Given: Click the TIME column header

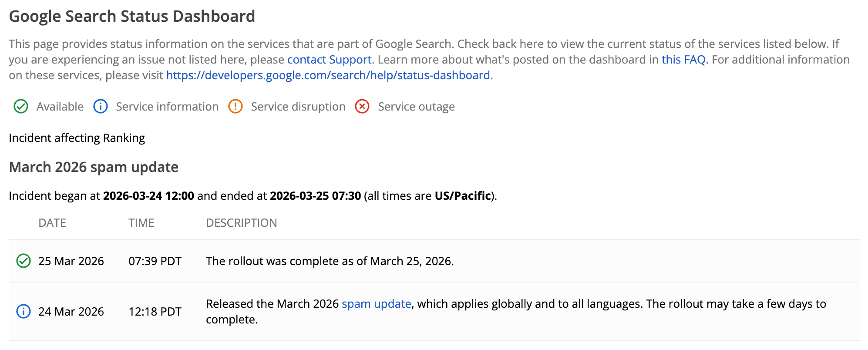Looking at the screenshot, I should tap(141, 223).
